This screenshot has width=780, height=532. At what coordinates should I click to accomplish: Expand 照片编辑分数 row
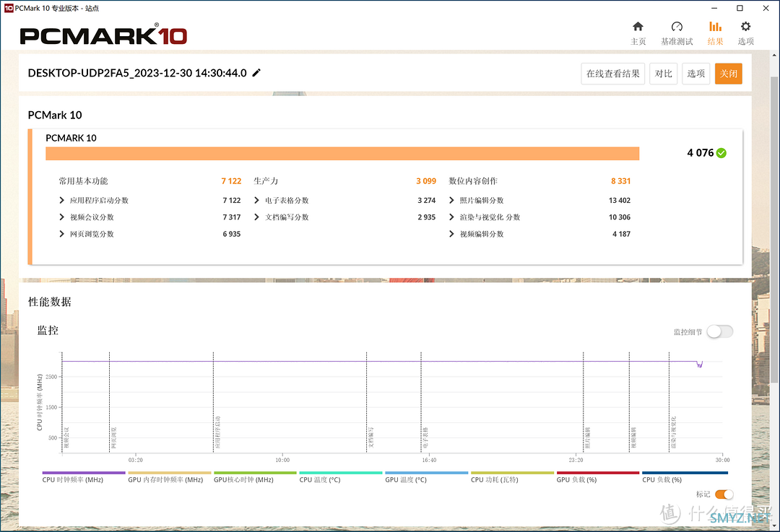tap(451, 201)
